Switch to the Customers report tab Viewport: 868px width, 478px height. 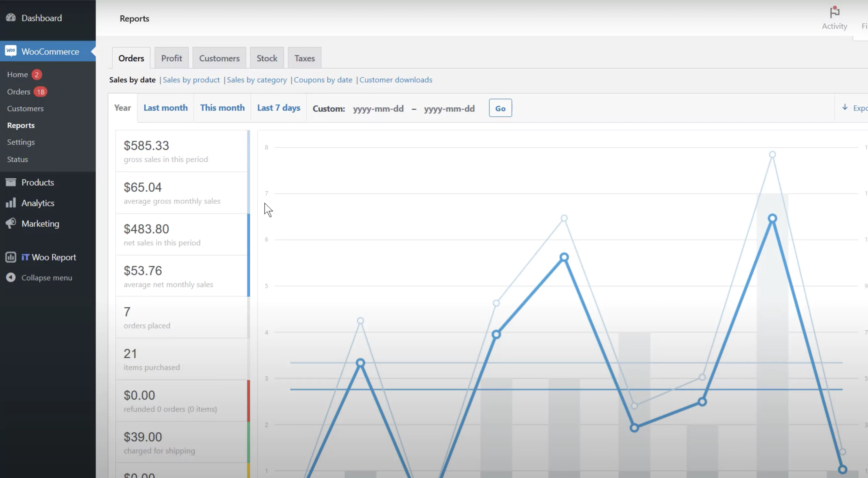click(219, 58)
